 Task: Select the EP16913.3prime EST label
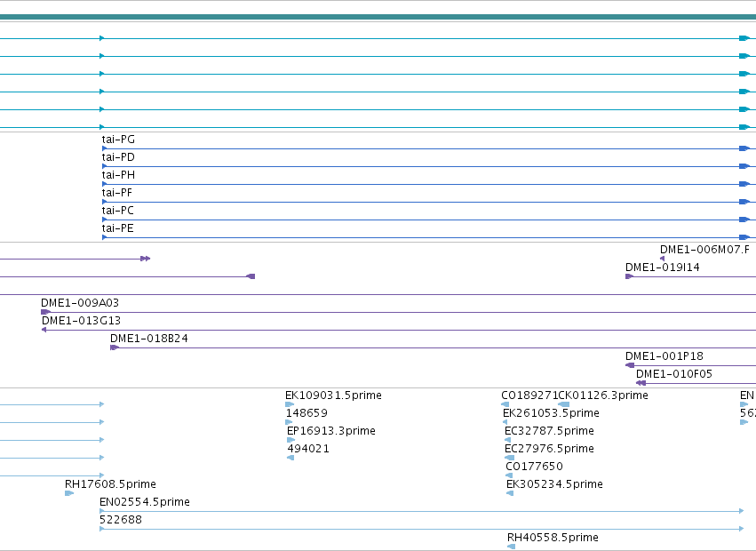click(330, 431)
